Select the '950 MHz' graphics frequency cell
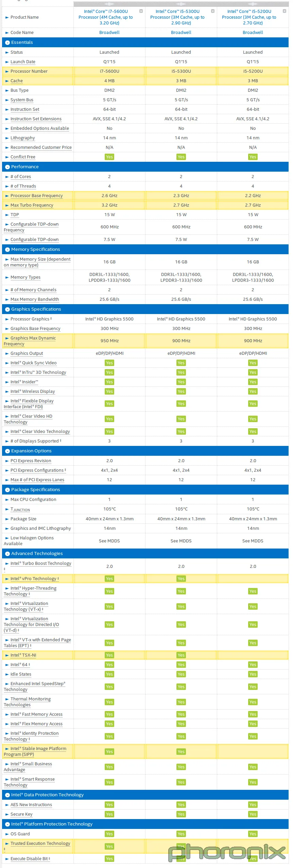Viewport: 293px width, 868px height. click(109, 341)
